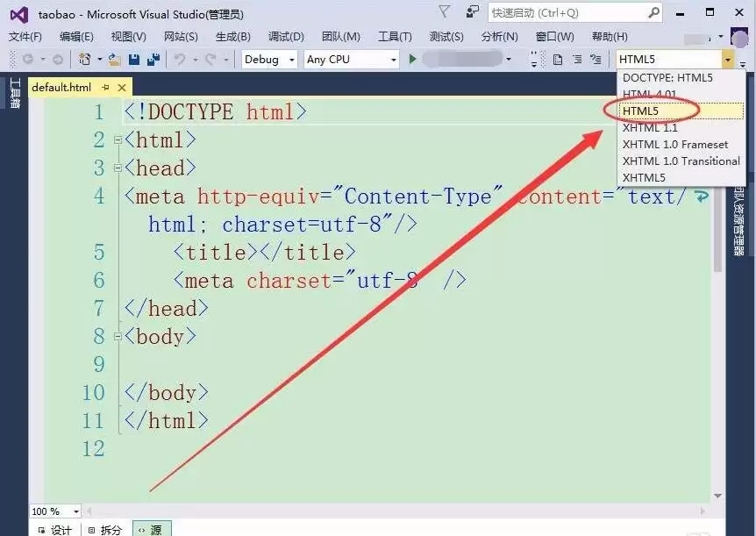
Task: Click the Undo icon
Action: coord(181,59)
